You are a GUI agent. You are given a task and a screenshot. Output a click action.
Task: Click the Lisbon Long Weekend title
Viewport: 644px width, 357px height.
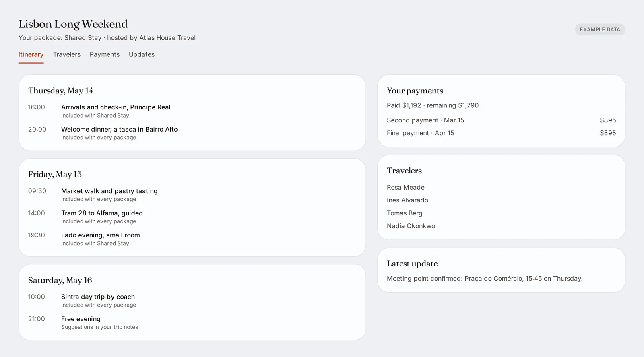(x=73, y=24)
